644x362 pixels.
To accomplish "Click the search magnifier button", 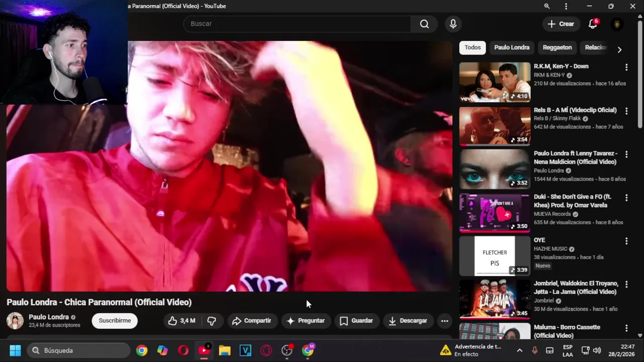I will tap(425, 24).
